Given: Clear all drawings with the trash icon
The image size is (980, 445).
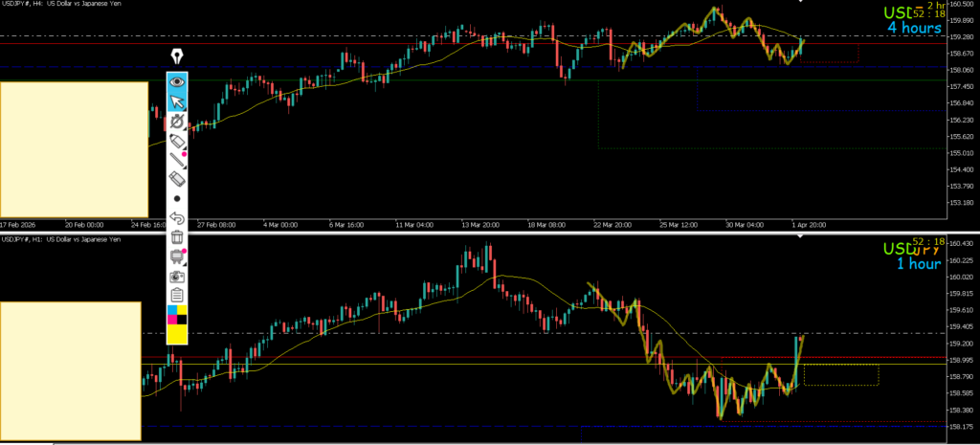Looking at the screenshot, I should 177,236.
